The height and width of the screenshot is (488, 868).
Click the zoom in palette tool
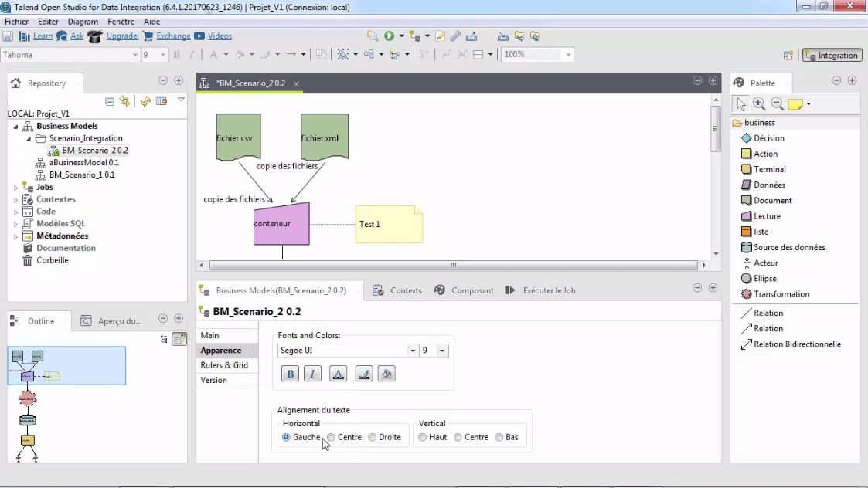tap(759, 103)
